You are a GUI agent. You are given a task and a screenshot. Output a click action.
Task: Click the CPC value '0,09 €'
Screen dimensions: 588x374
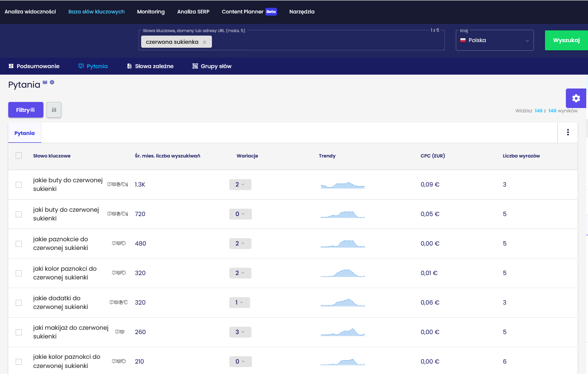[430, 184]
